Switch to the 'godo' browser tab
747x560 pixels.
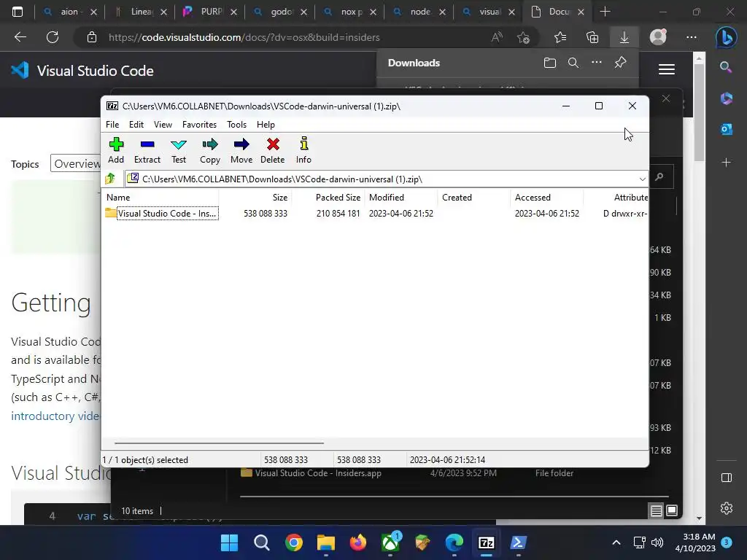tap(280, 12)
